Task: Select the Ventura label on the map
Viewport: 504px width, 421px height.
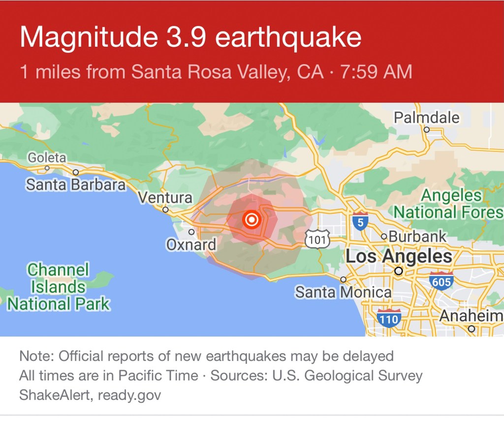Action: pos(165,198)
